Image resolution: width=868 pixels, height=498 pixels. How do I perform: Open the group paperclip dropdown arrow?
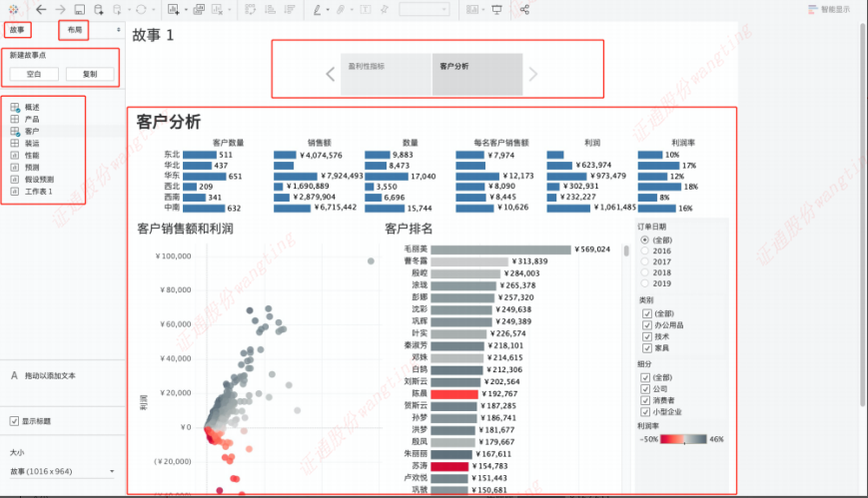coord(352,10)
